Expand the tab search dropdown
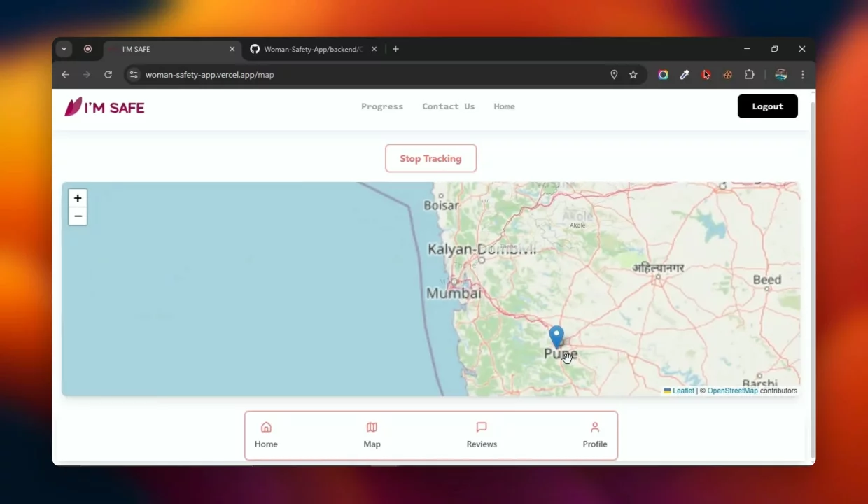 pyautogui.click(x=64, y=49)
